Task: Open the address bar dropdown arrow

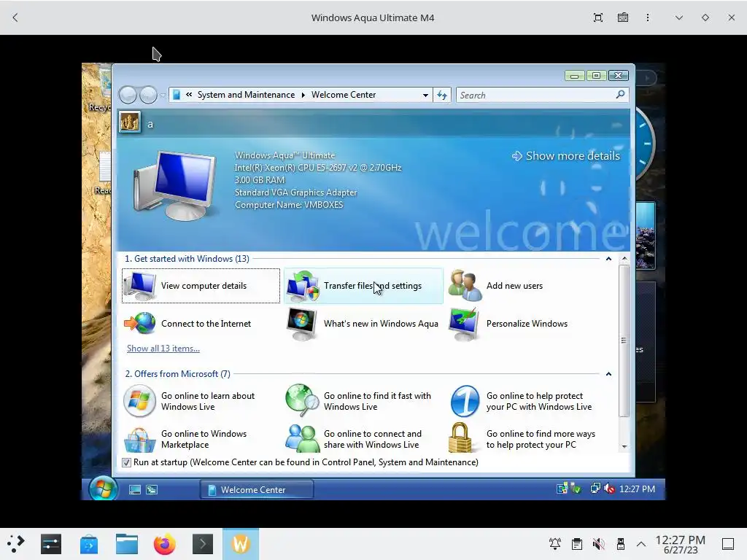Action: click(x=425, y=96)
